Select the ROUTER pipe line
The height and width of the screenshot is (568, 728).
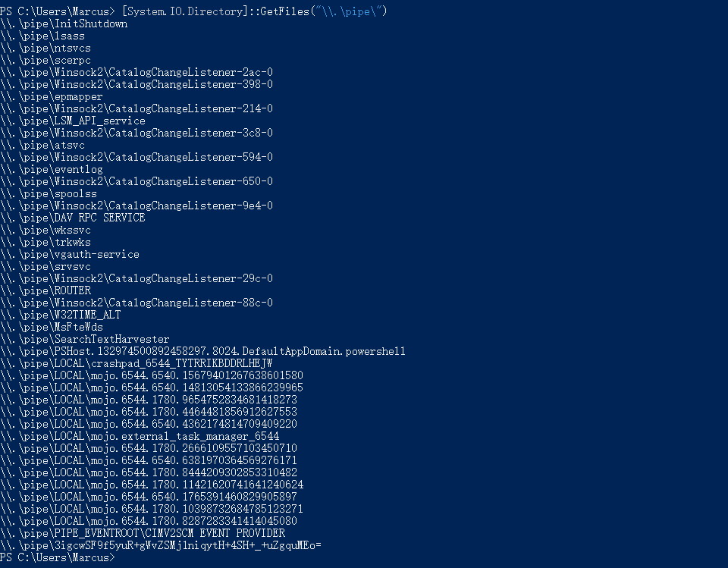pos(45,290)
